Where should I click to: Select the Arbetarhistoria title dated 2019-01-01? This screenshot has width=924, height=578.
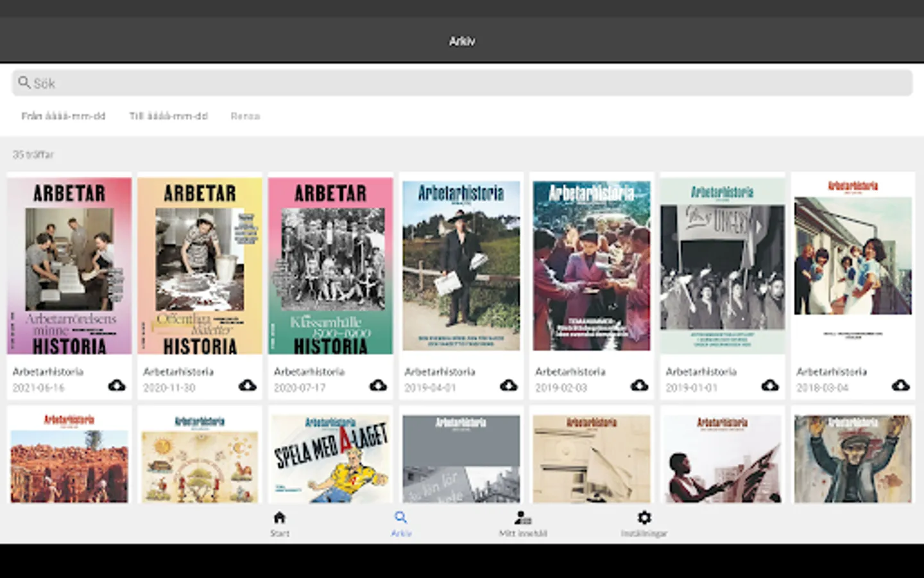(701, 372)
